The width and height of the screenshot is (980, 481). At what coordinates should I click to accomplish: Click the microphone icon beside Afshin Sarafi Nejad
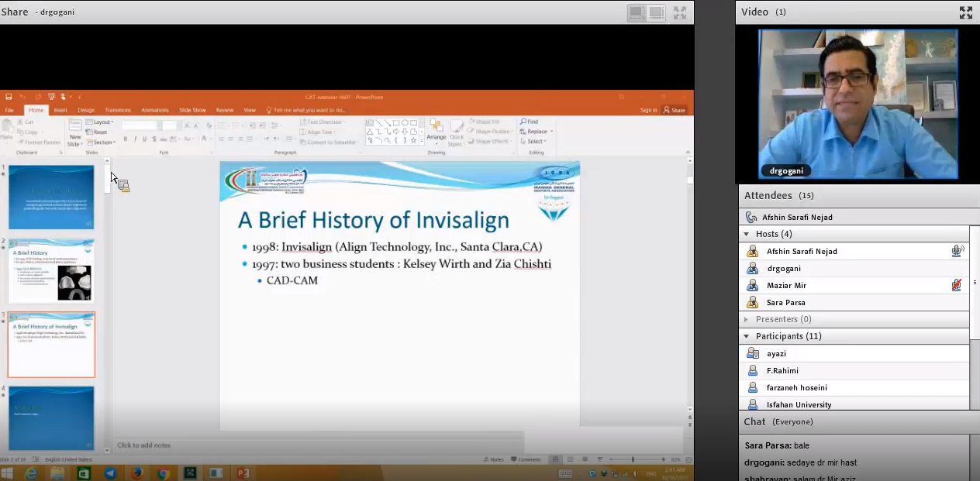click(957, 251)
